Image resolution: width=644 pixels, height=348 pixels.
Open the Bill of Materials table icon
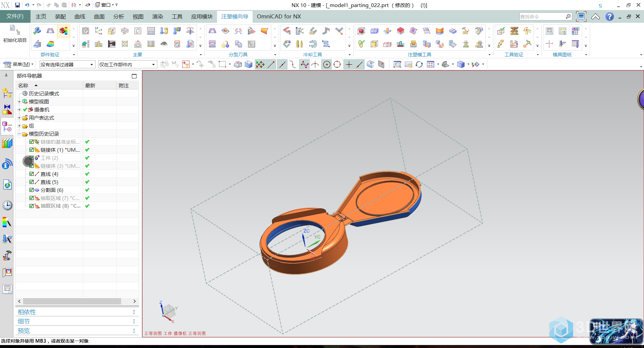pyautogui.click(x=151, y=44)
